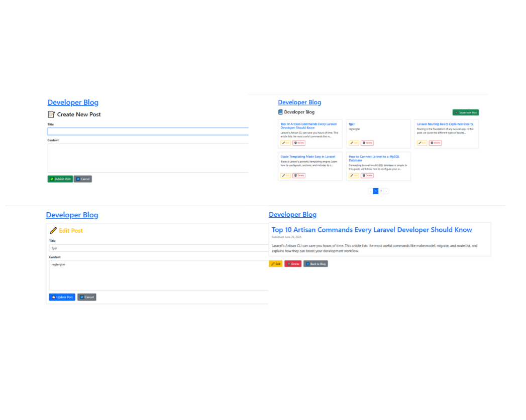
Task: Go to pagination page 2
Action: click(x=381, y=191)
